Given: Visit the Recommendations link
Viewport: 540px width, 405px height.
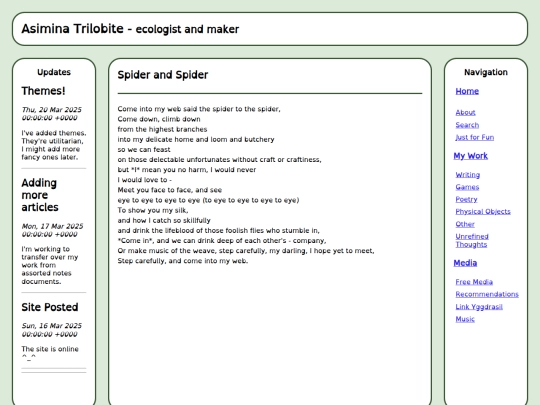Looking at the screenshot, I should click(x=487, y=294).
